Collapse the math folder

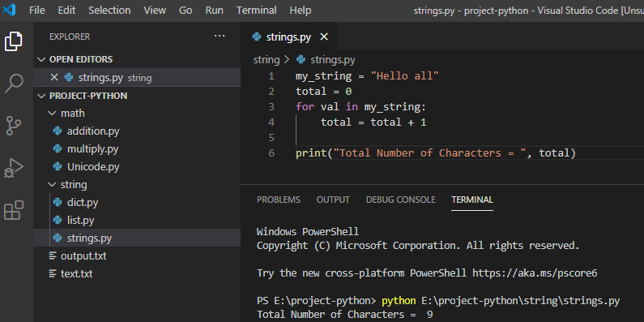(52, 113)
